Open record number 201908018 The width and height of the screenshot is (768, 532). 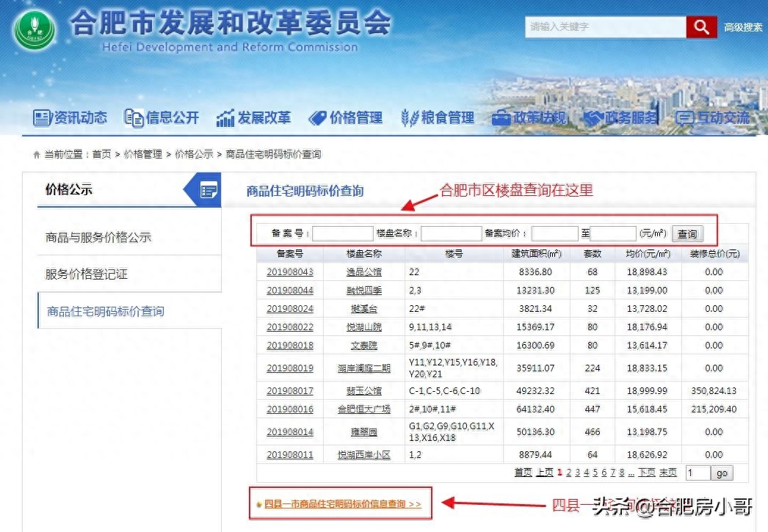[290, 346]
